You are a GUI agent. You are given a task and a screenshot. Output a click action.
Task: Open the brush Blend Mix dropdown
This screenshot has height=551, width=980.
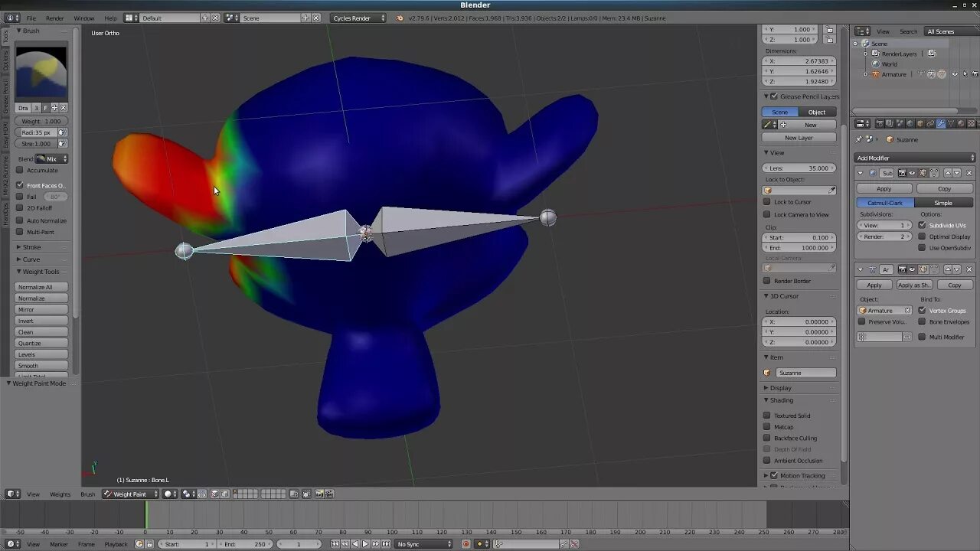52,159
